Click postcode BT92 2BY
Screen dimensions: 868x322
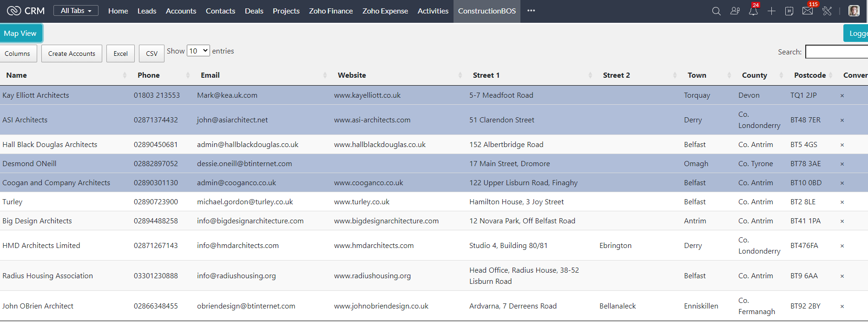805,306
